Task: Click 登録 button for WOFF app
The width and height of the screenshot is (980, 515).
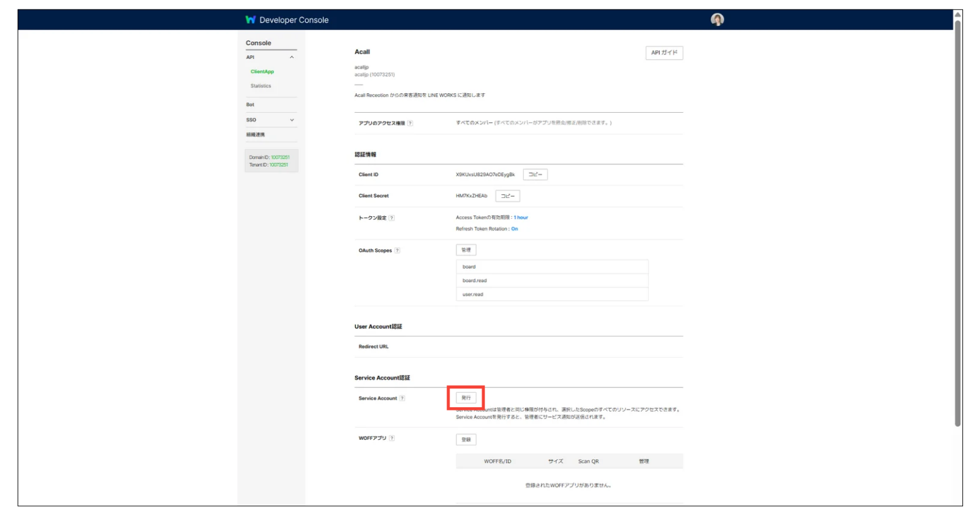Action: (x=466, y=440)
